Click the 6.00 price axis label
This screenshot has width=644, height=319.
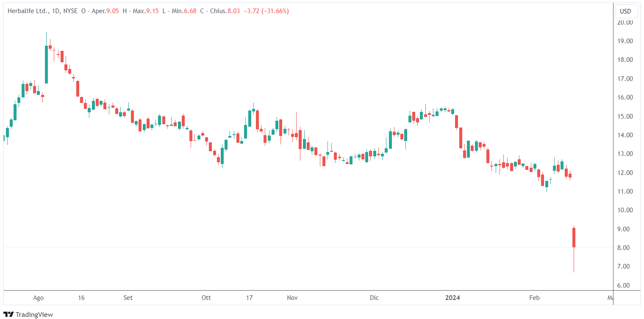point(625,285)
